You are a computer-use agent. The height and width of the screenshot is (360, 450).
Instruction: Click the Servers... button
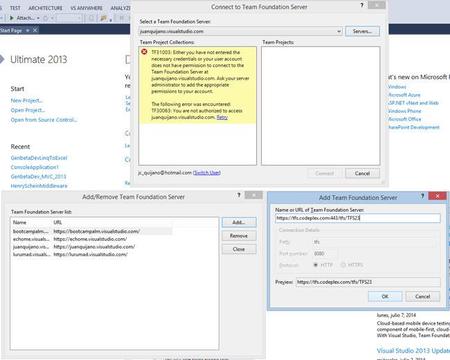tap(362, 31)
